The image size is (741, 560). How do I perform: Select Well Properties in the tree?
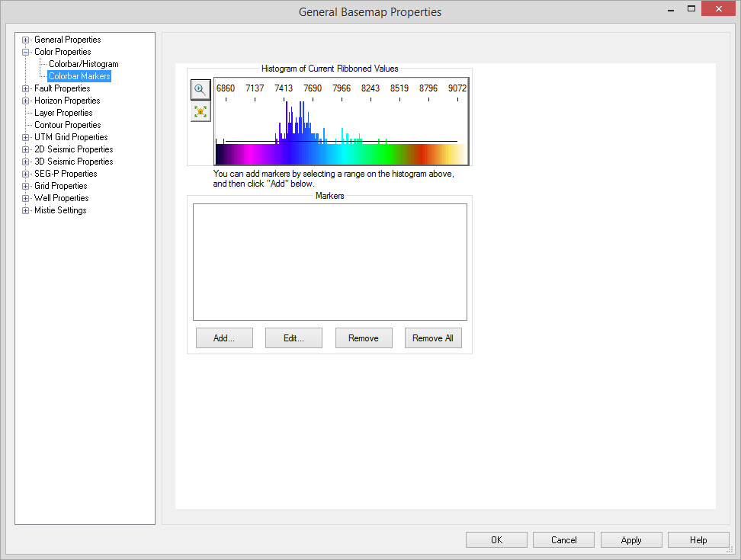point(61,198)
